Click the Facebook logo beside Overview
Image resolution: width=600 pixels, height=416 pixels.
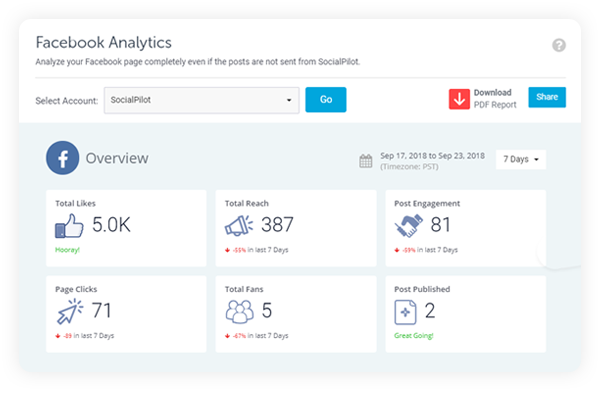[x=62, y=158]
